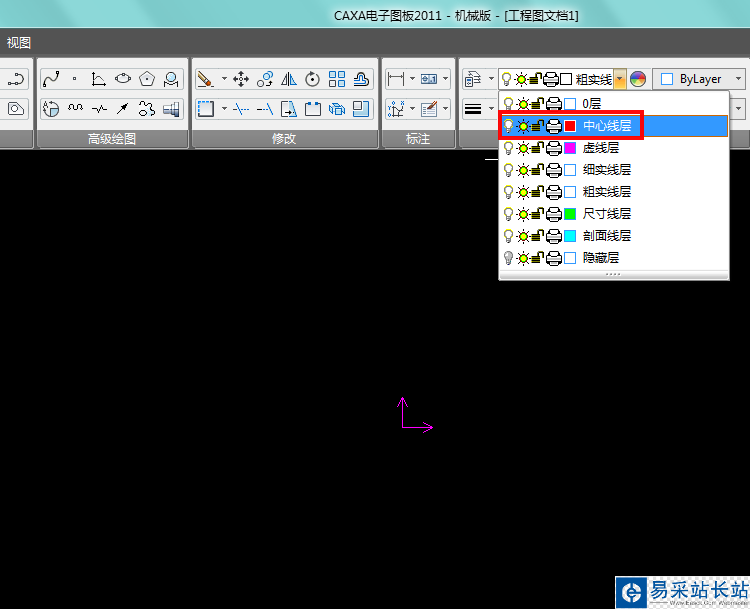The height and width of the screenshot is (609, 750).
Task: Click the cyan swatch of 剖面线层
Action: pos(570,236)
